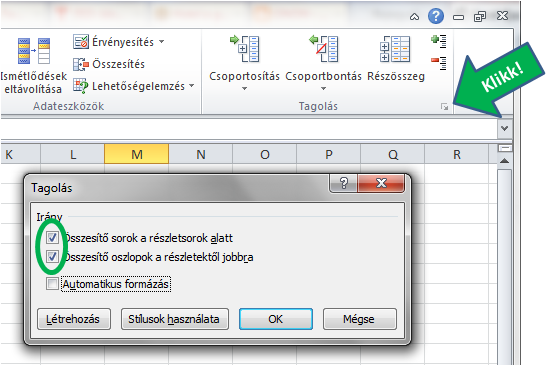Enable the Automatikus formázás checkbox

click(52, 283)
